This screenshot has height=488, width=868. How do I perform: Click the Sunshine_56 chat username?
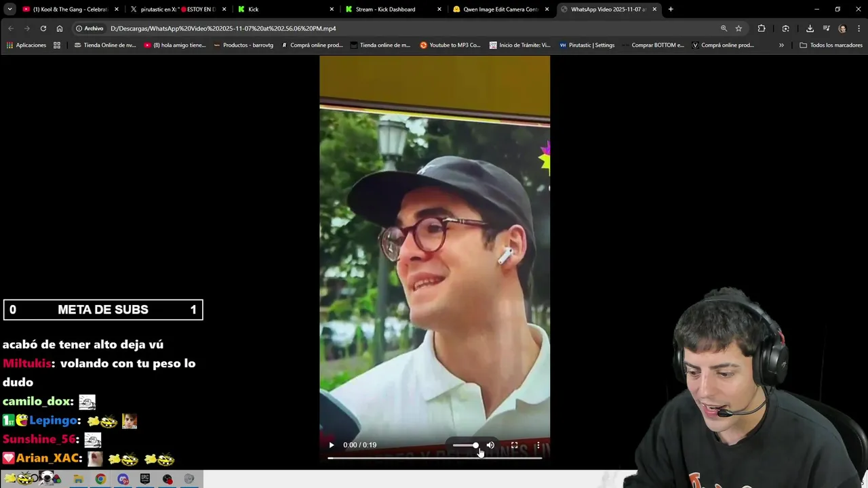click(x=40, y=439)
